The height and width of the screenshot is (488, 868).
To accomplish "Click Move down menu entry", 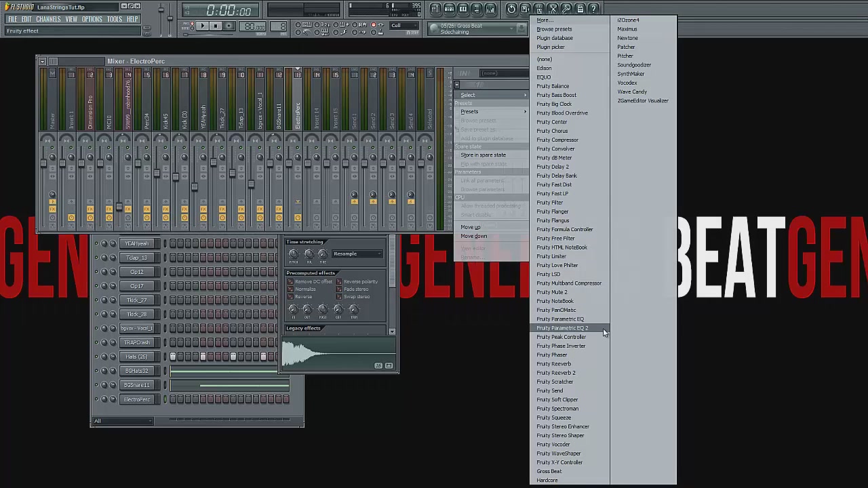I will pos(474,236).
